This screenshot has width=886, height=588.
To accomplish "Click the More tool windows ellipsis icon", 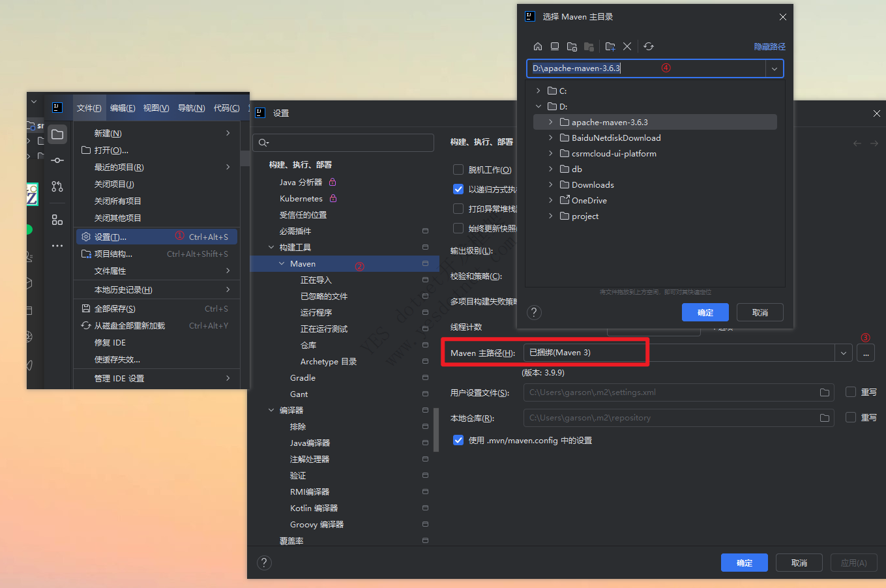I will pos(57,246).
